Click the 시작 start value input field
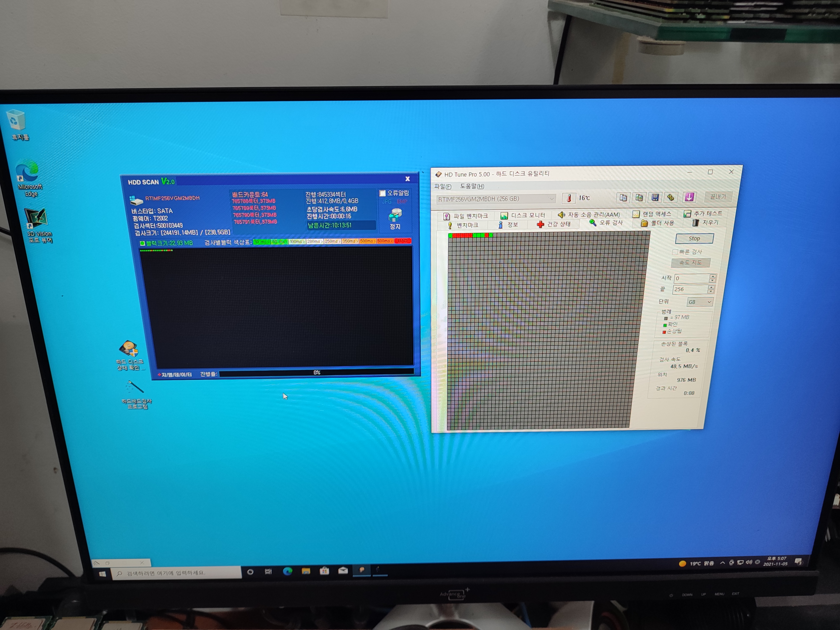Screen dimensions: 840x630 [691, 278]
